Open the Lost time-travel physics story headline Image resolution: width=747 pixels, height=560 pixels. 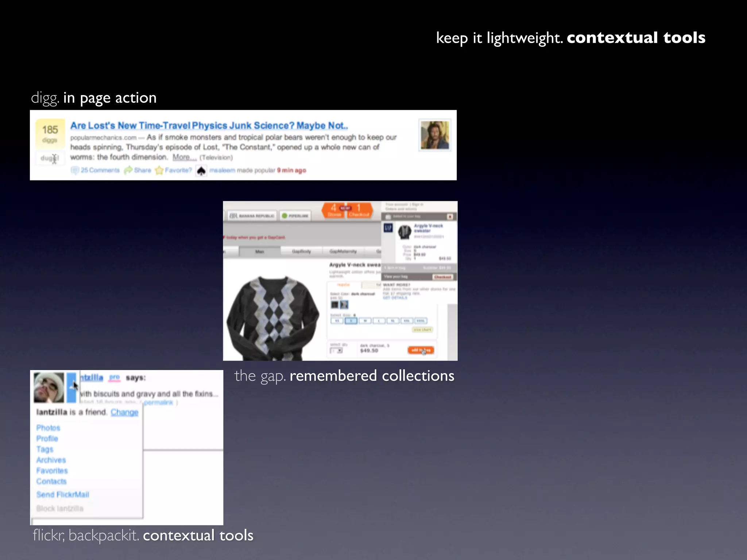[209, 126]
